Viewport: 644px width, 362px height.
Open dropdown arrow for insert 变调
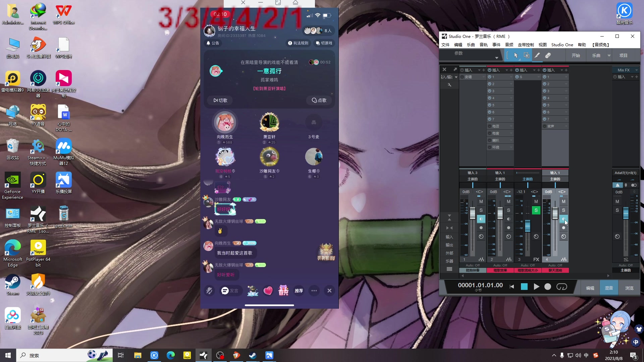click(483, 77)
